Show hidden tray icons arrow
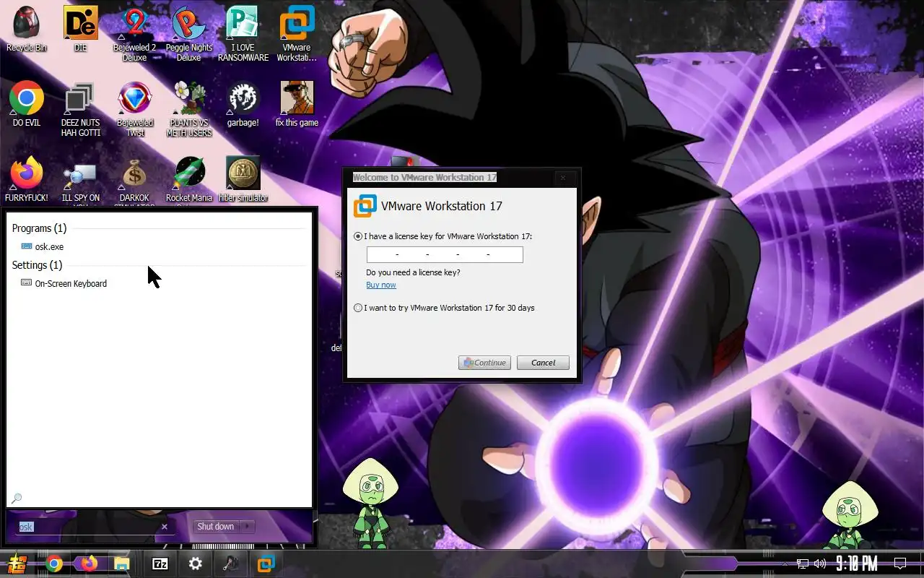The image size is (924, 578). [x=785, y=564]
